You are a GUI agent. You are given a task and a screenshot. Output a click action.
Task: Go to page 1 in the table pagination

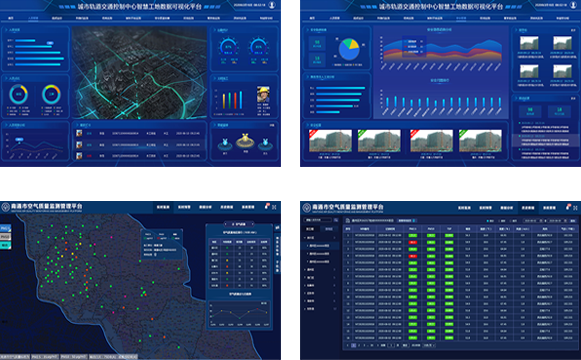point(353,345)
